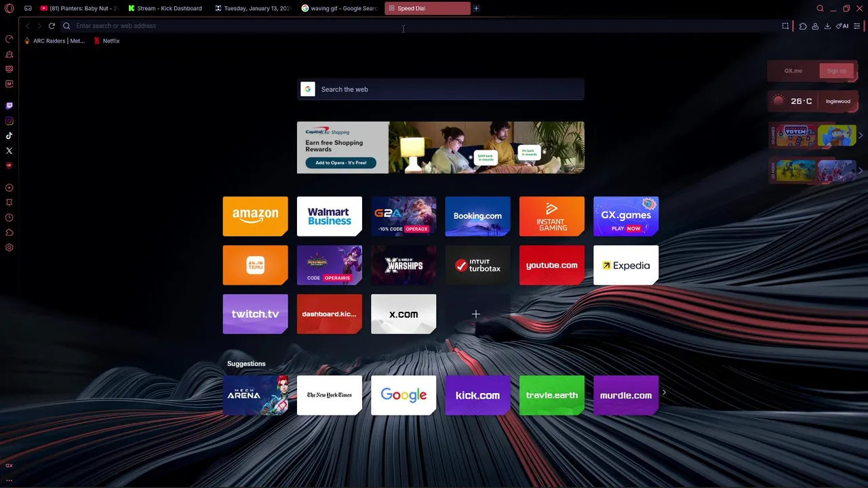Click the Google logo in search box
This screenshot has height=488, width=868.
[308, 89]
